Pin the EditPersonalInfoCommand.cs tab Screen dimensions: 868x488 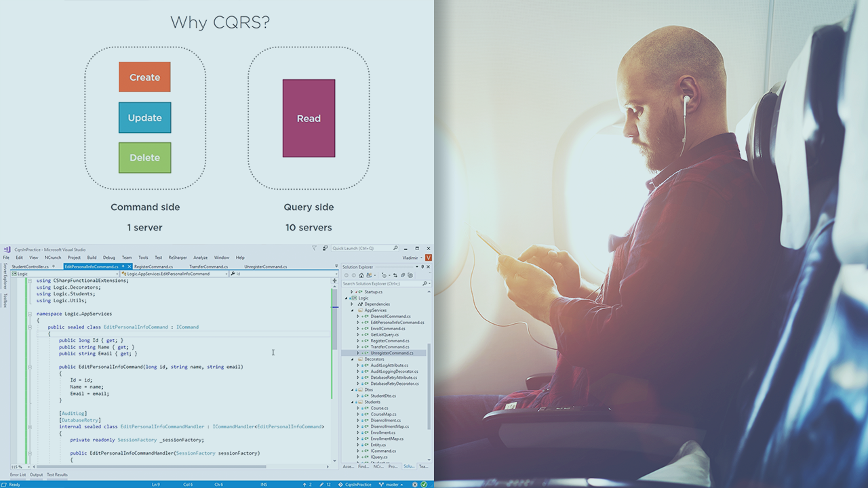point(123,266)
